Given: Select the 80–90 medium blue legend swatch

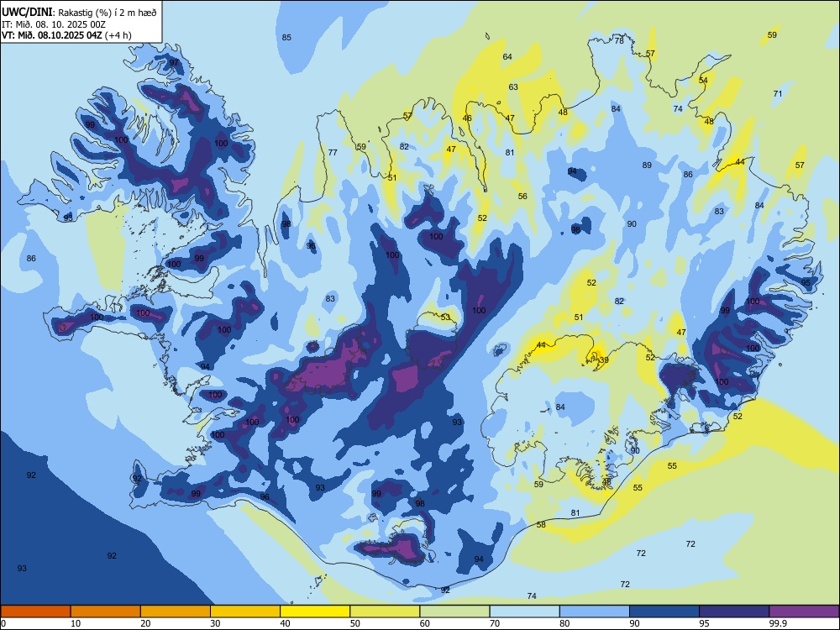Looking at the screenshot, I should tap(595, 612).
